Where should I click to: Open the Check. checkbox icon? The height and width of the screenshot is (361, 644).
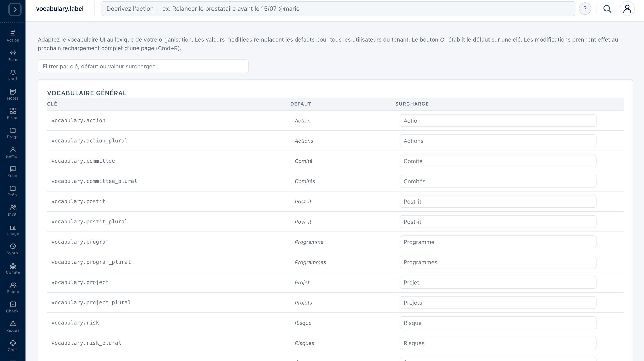pos(13,307)
